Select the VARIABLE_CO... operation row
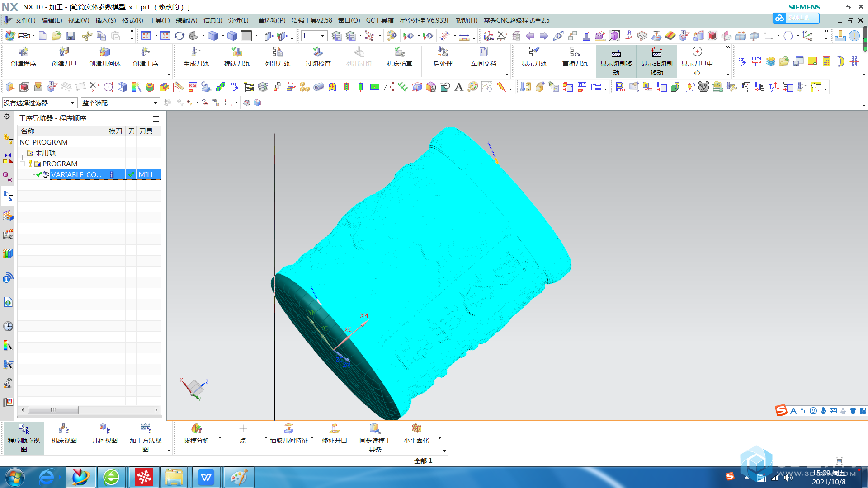Image resolution: width=868 pixels, height=488 pixels. click(x=90, y=174)
